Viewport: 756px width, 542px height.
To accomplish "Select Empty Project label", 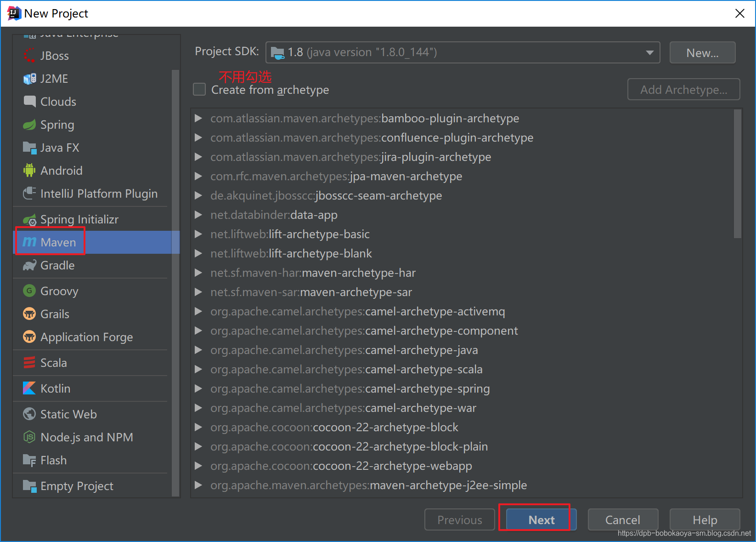I will [77, 486].
